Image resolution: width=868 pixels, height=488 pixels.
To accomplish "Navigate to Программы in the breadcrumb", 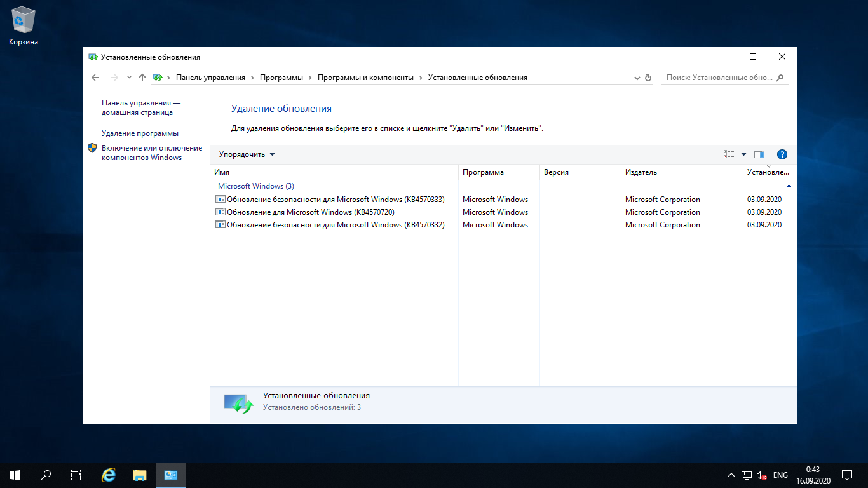I will pos(281,78).
